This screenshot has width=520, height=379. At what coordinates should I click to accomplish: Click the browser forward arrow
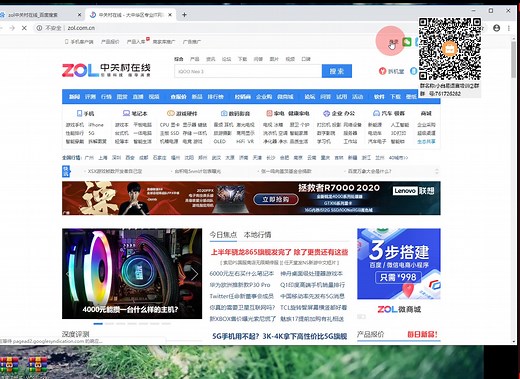pyautogui.click(x=12, y=28)
